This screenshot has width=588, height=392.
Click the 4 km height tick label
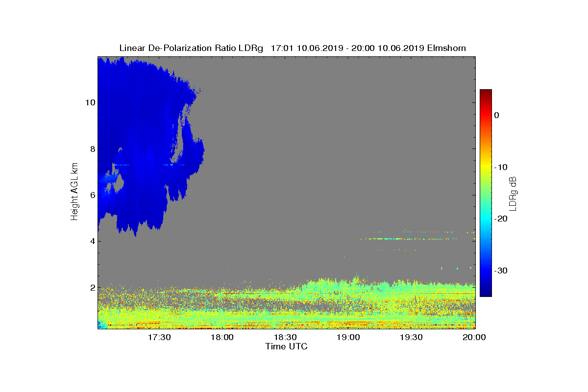point(91,241)
